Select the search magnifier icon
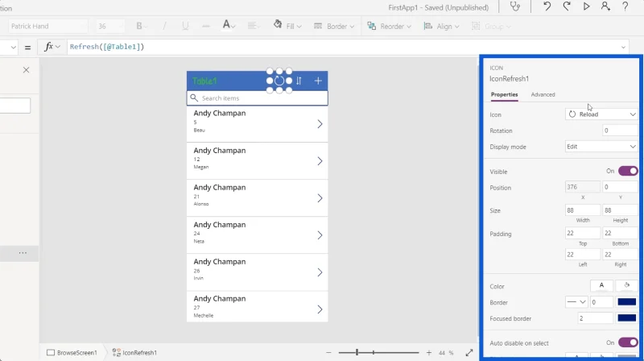This screenshot has height=361, width=644. pyautogui.click(x=194, y=98)
